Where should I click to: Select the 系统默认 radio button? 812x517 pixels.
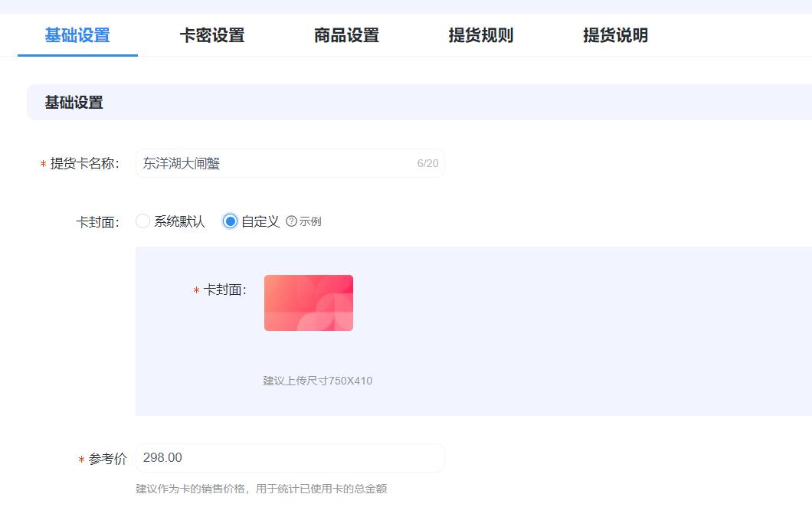142,221
